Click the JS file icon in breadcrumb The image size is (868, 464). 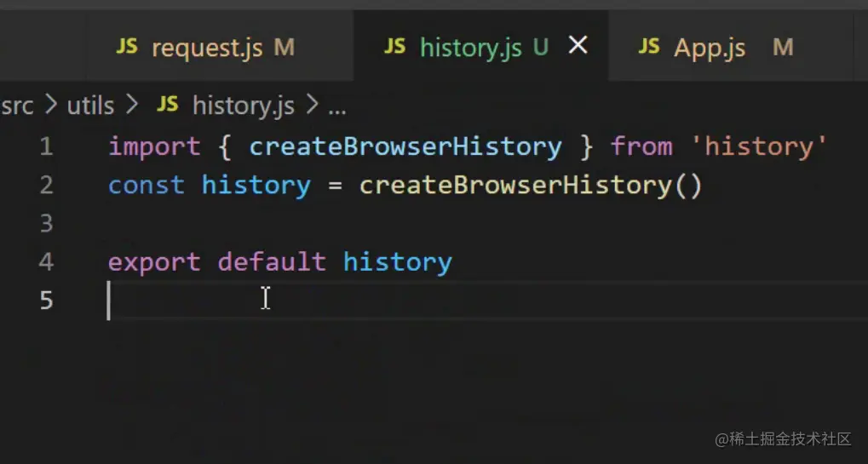pos(168,105)
